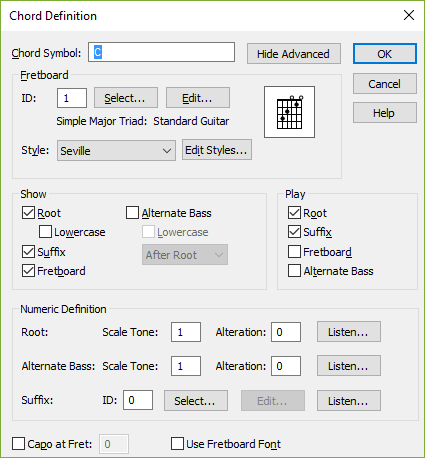425x458 pixels.
Task: Check the Capo at Fret option
Action: point(18,444)
